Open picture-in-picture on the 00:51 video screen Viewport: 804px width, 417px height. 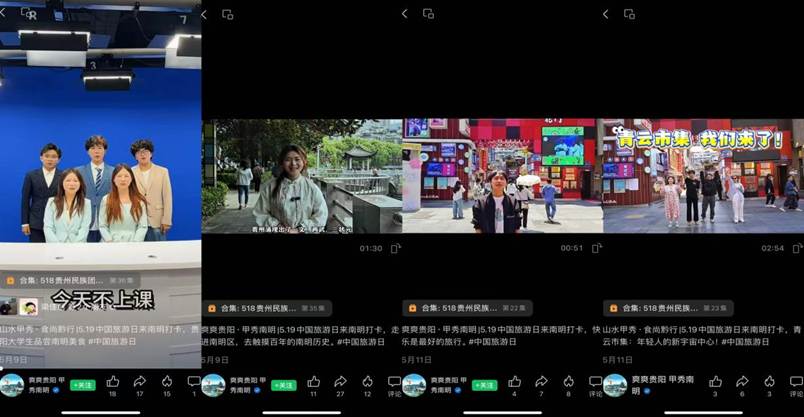click(x=429, y=14)
